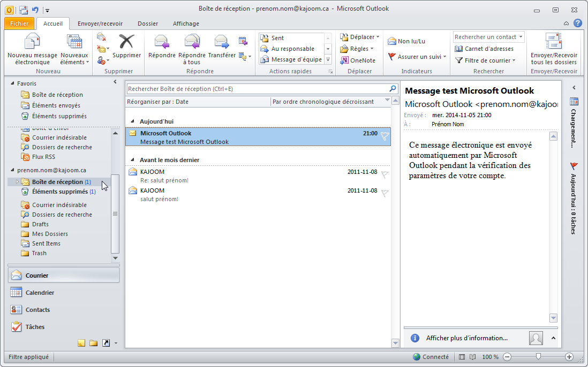This screenshot has width=588, height=367.
Task: Open the Fichier tab
Action: pos(19,23)
